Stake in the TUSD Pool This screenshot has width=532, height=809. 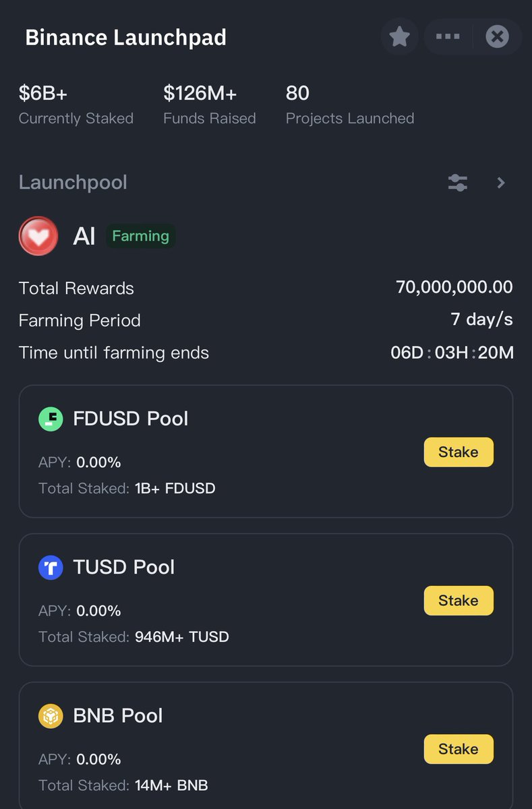point(459,601)
